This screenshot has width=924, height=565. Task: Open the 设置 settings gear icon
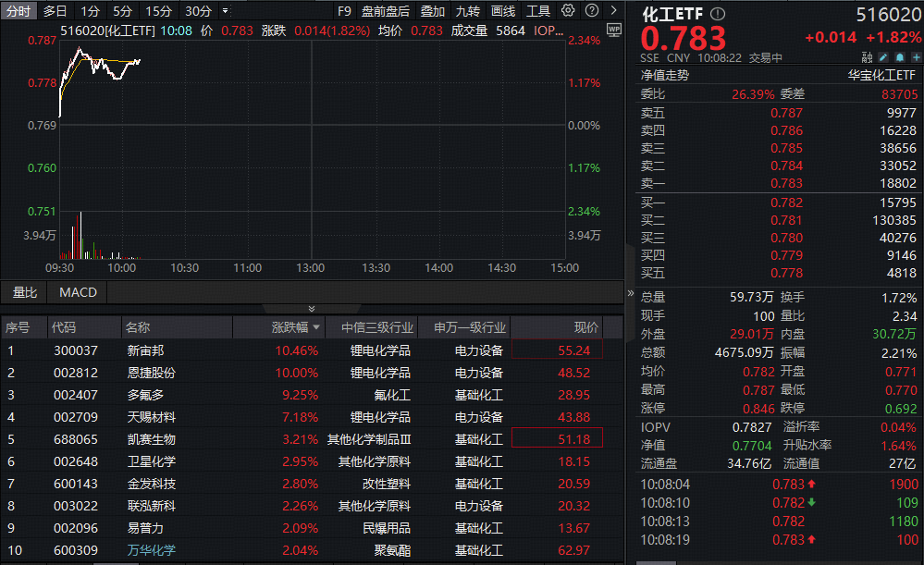point(569,10)
